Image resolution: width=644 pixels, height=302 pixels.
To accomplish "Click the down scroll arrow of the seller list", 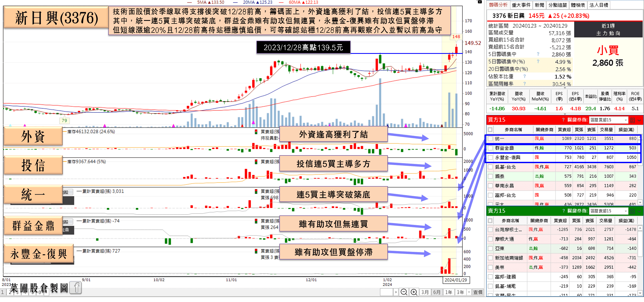I will pos(640,293).
